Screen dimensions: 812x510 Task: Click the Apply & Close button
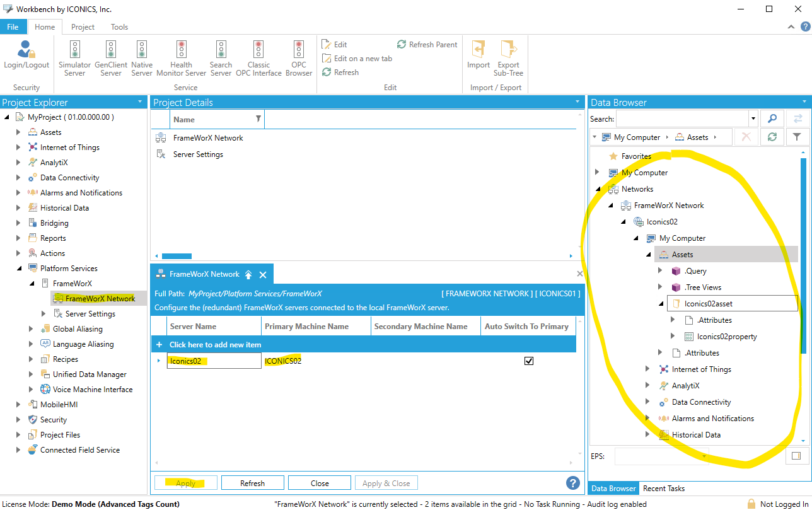386,484
